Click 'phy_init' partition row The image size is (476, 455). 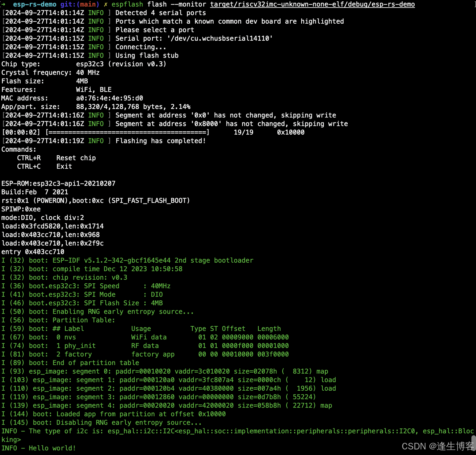point(145,346)
